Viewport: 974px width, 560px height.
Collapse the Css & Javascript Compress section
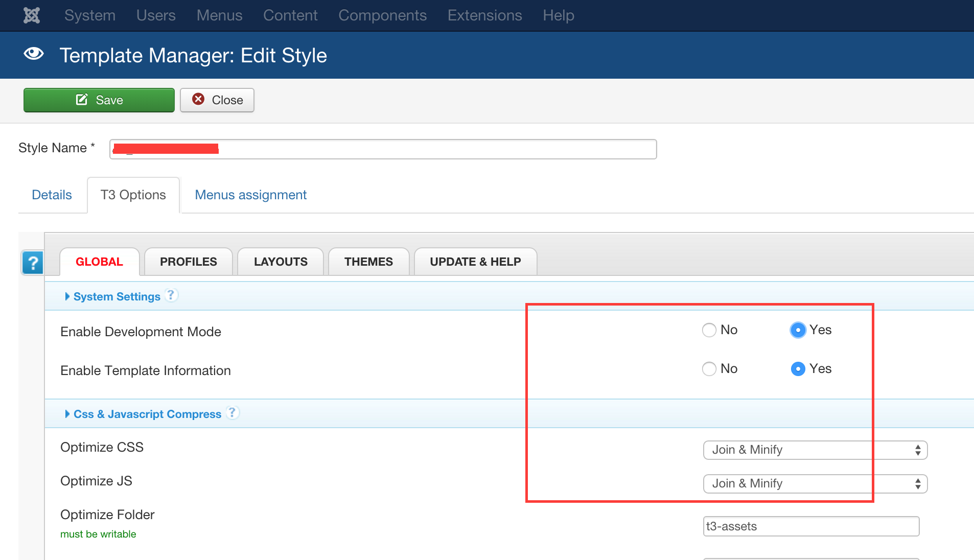click(147, 414)
